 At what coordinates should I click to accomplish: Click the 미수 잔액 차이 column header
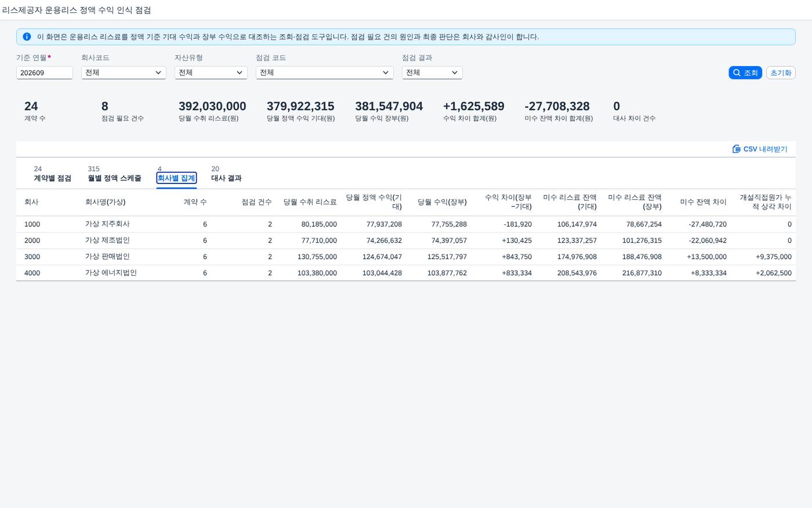tap(703, 202)
